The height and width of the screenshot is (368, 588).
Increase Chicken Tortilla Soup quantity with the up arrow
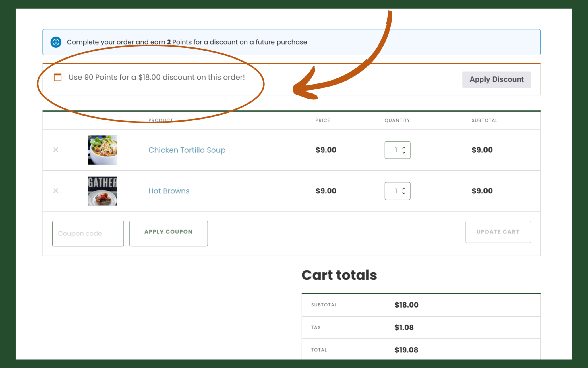pyautogui.click(x=403, y=147)
